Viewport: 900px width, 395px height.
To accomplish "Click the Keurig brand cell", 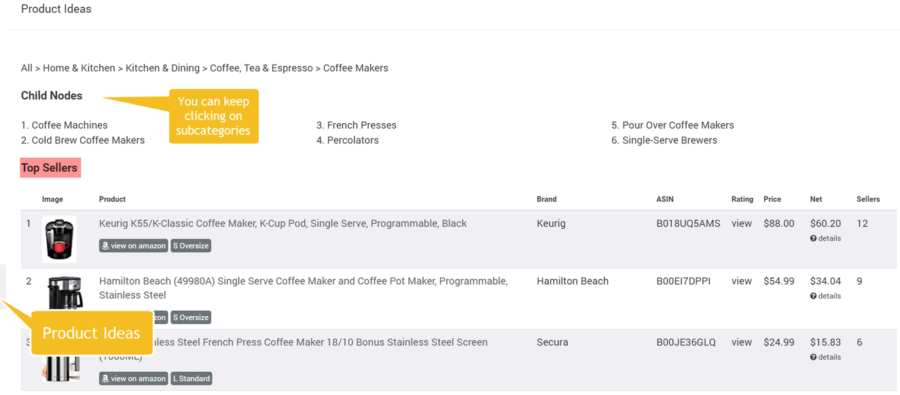I will pyautogui.click(x=551, y=223).
